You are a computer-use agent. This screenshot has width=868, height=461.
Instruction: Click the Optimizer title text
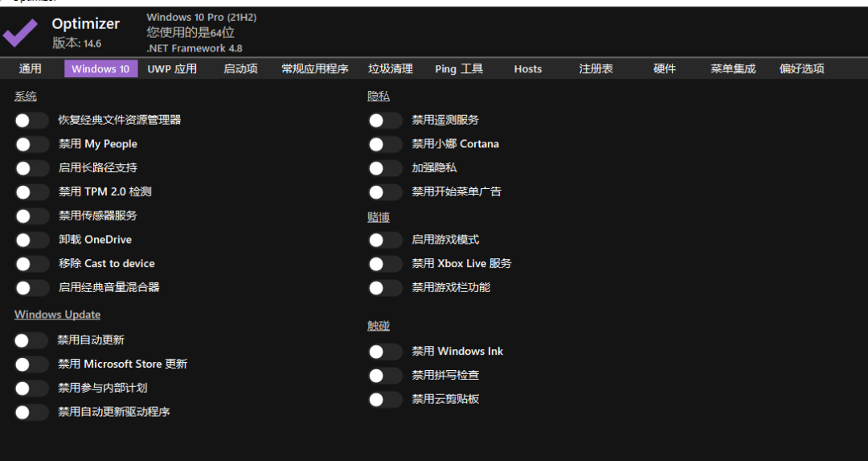[86, 24]
